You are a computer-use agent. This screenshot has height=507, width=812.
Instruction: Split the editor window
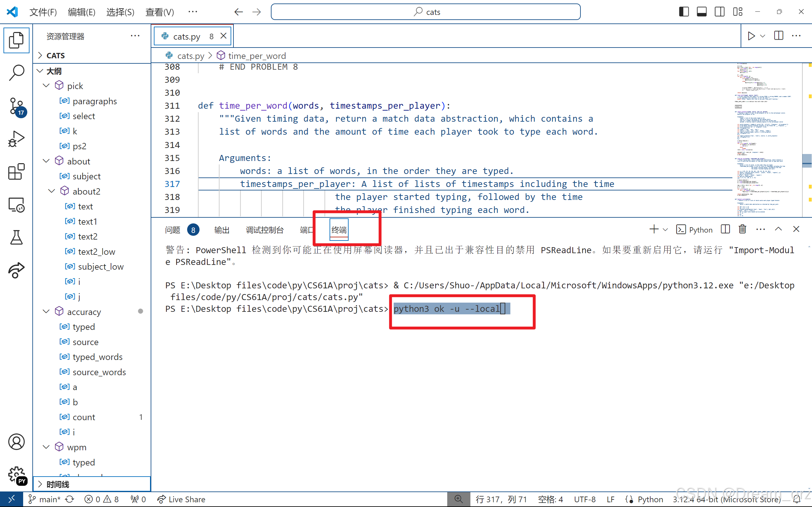click(x=778, y=35)
